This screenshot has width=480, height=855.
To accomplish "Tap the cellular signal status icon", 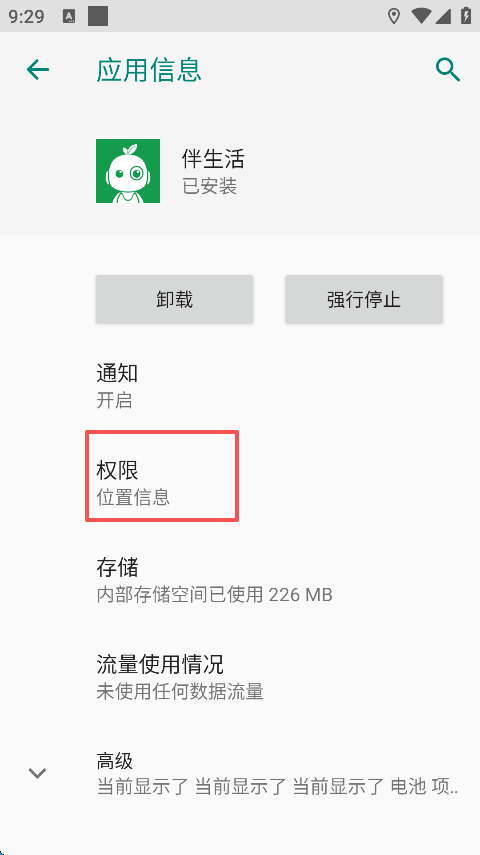I will [442, 16].
